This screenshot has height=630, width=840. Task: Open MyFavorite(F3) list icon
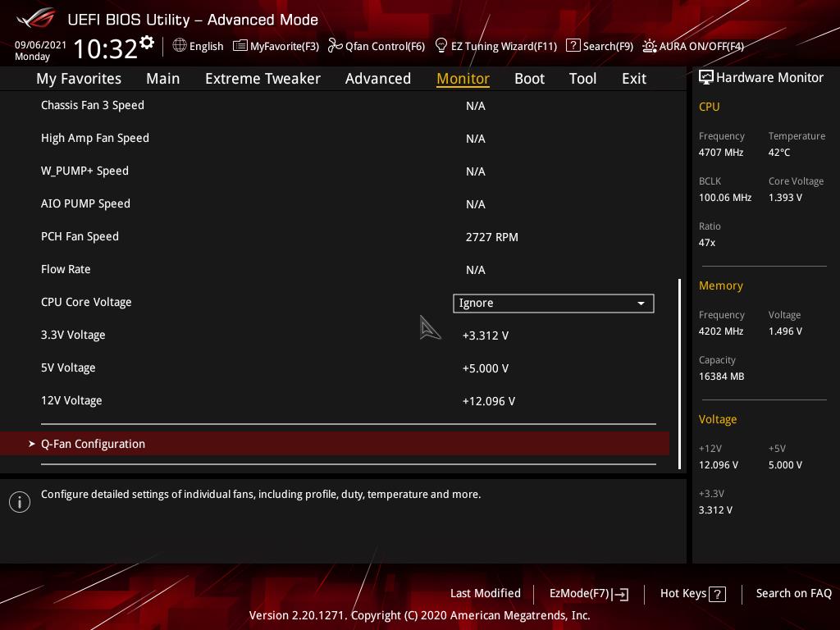(240, 46)
